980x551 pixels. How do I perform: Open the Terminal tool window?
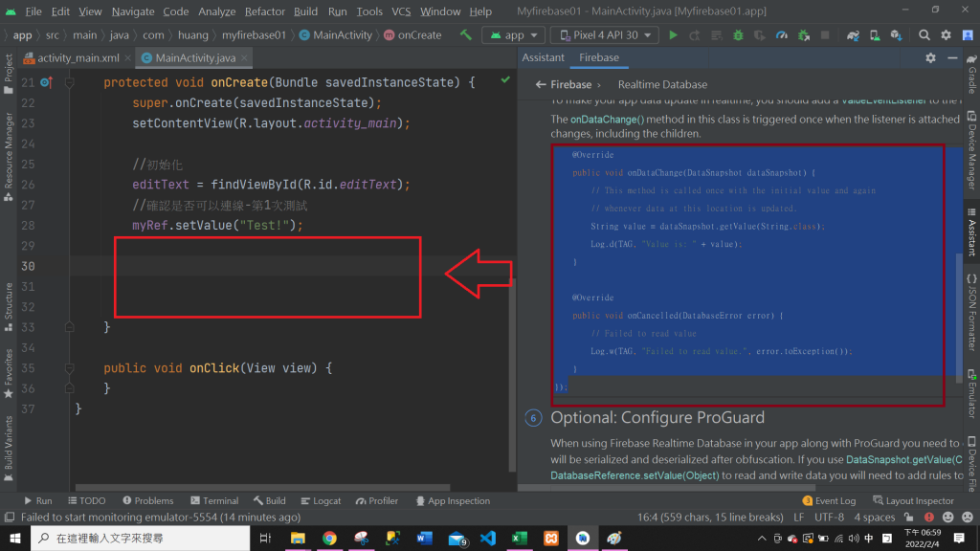[214, 501]
